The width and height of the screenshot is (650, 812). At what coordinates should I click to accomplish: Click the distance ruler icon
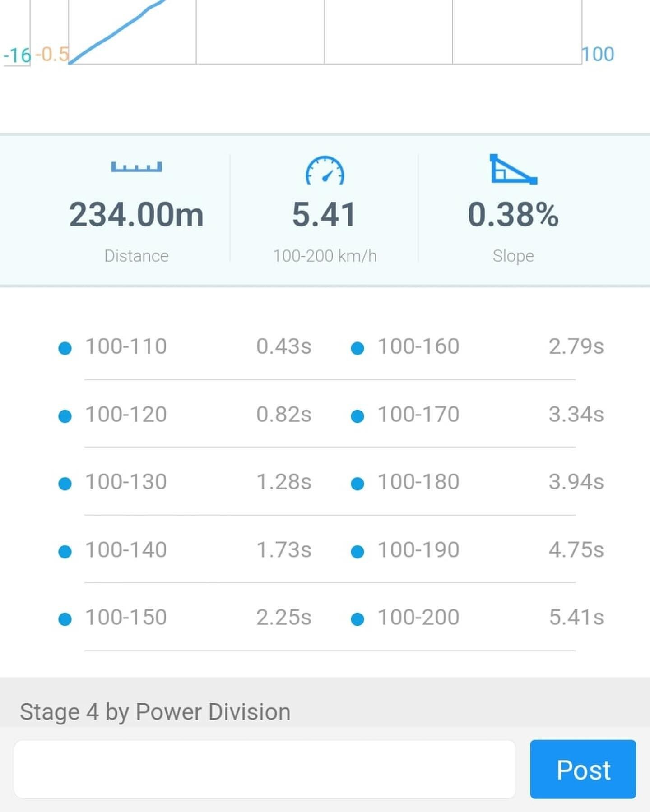136,167
